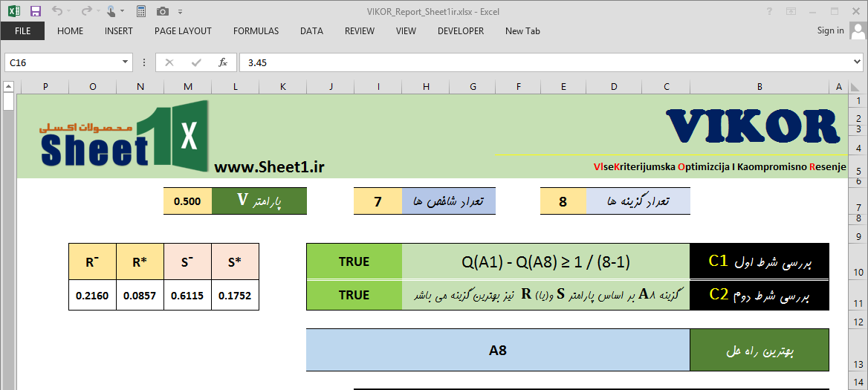Select alternatives count cell showing 8
Image resolution: width=868 pixels, height=390 pixels.
point(563,201)
